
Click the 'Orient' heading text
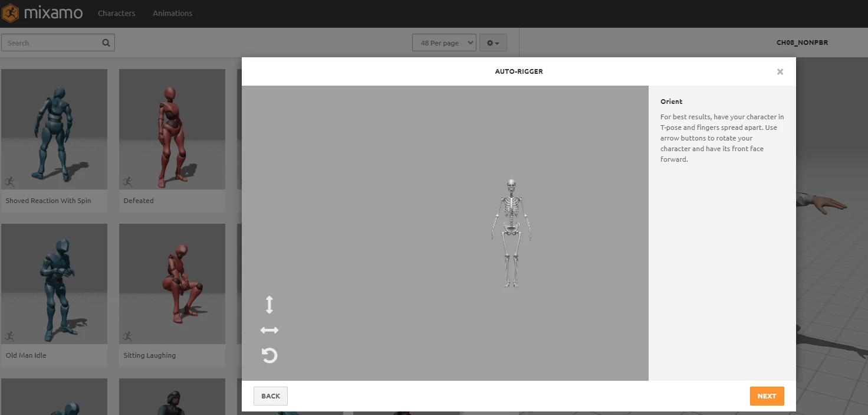click(672, 102)
